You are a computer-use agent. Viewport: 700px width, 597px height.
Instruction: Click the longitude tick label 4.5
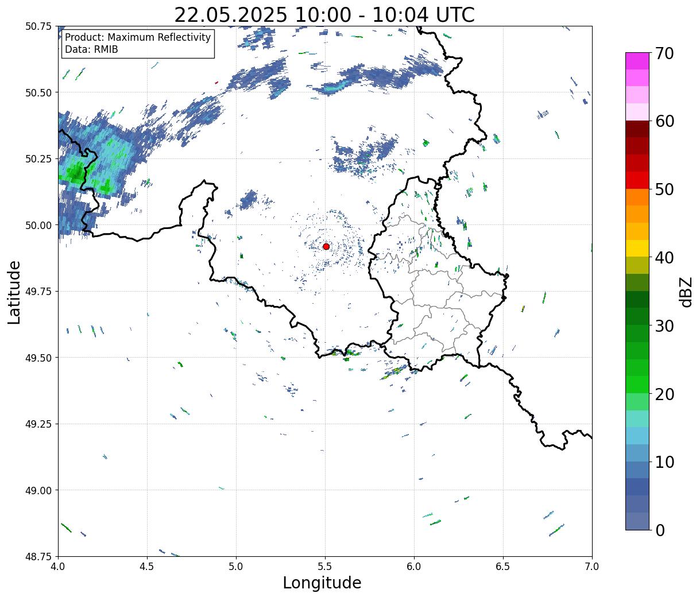pos(147,566)
